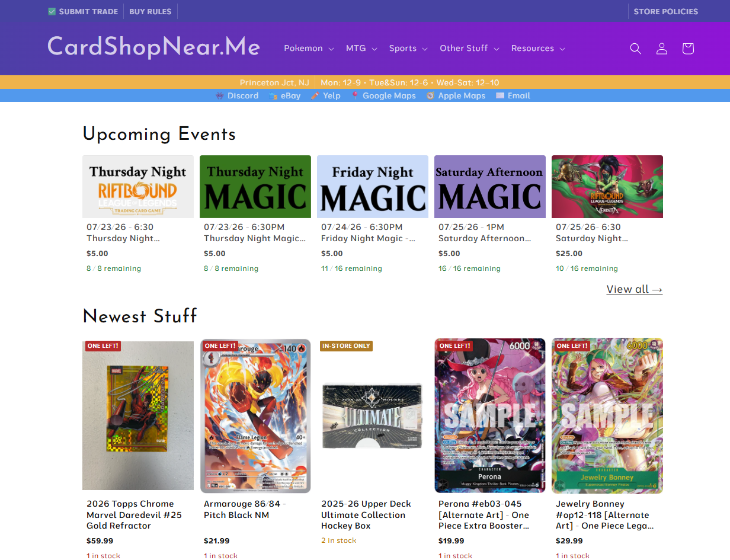
Task: Click the $29.99 Jewelry Bonney price
Action: (569, 540)
